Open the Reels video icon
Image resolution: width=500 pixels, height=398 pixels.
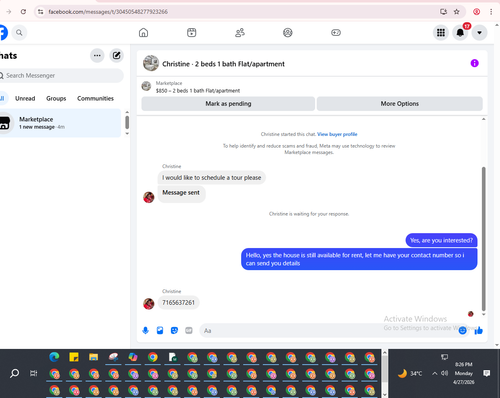coord(191,33)
